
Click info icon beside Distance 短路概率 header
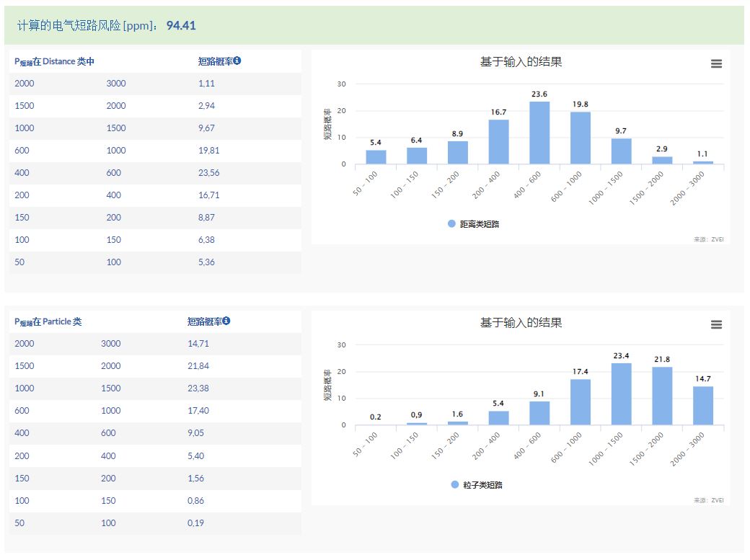coord(237,61)
